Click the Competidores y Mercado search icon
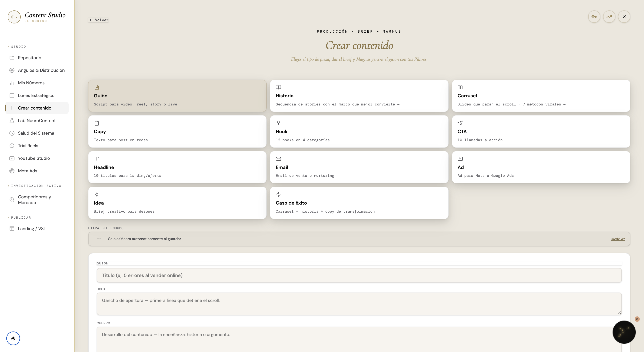644x352 pixels. [x=12, y=200]
